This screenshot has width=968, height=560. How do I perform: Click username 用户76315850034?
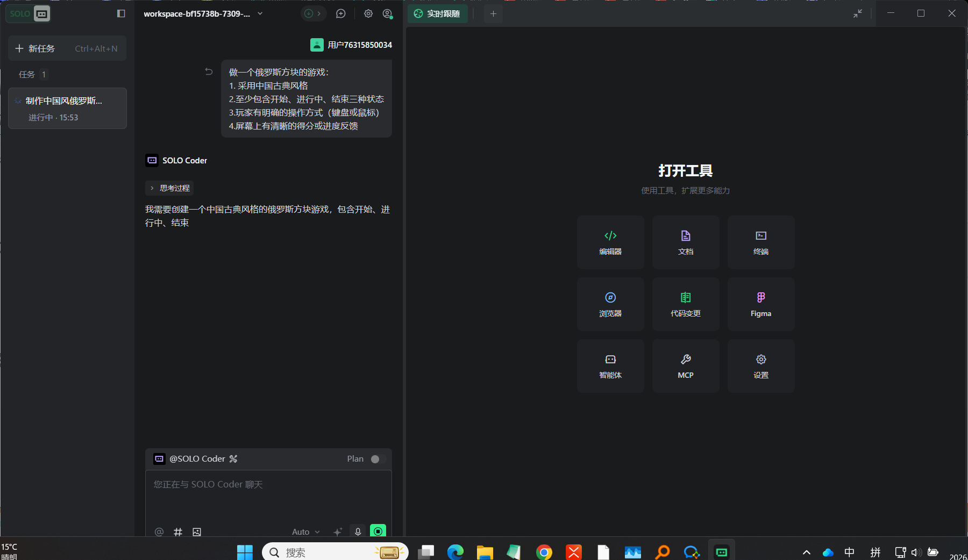tap(360, 45)
